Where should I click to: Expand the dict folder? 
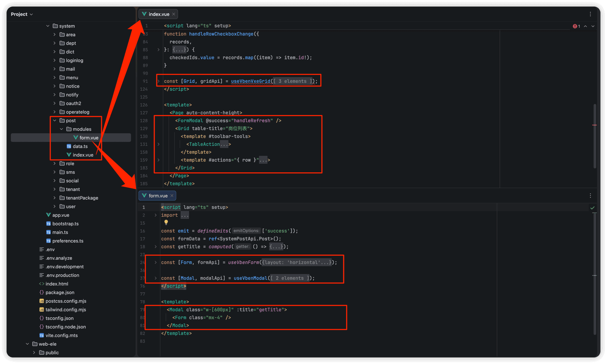[x=55, y=52]
